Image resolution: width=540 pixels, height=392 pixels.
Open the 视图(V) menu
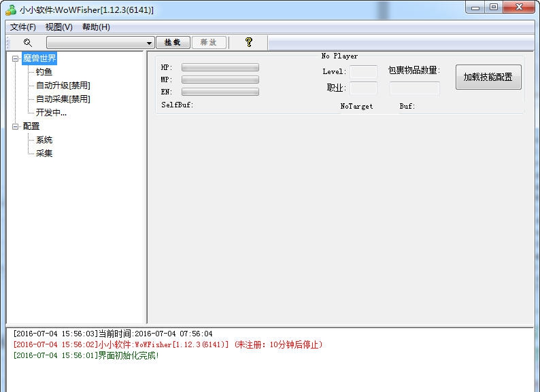[x=59, y=27]
